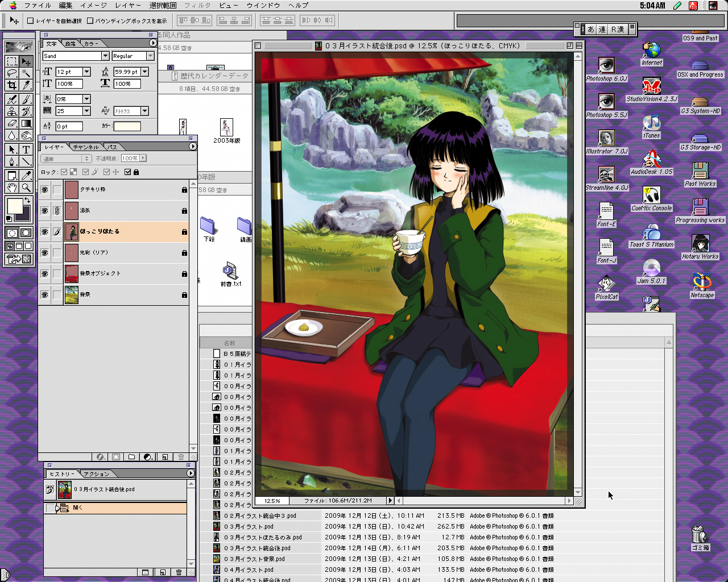The height and width of the screenshot is (582, 728).
Task: Select the Zoom magnifier tool
Action: click(26, 188)
